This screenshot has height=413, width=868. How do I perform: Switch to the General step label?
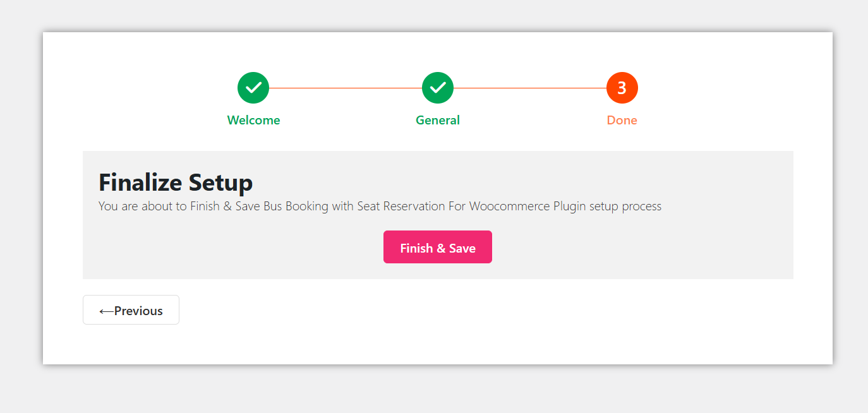click(x=438, y=120)
